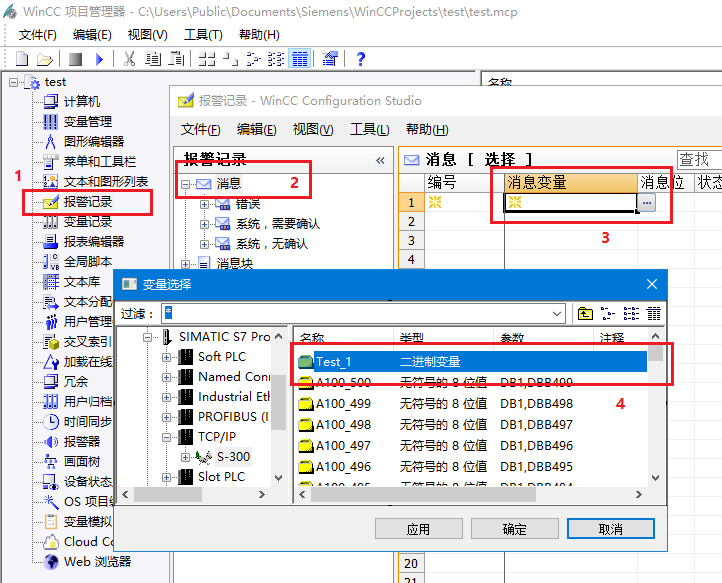This screenshot has height=583, width=722.
Task: Click the Paste toolbar icon
Action: tap(176, 59)
